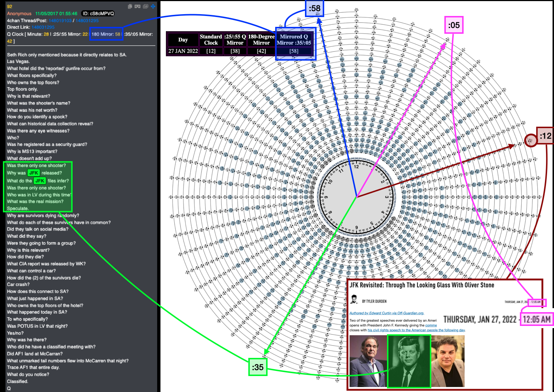554x392 pixels.
Task: Click the 'ID: cS8cMPVQ' badge
Action: (98, 13)
